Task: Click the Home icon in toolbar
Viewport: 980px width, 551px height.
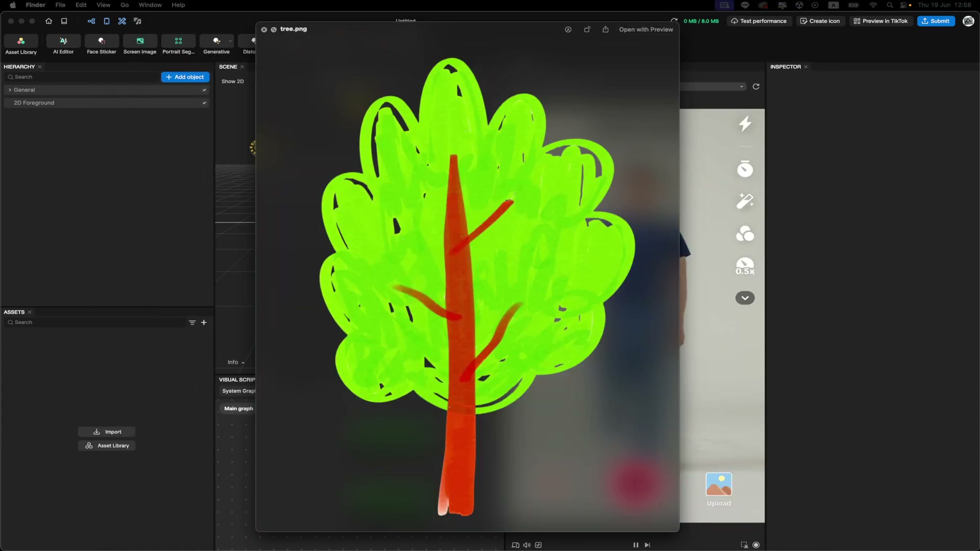Action: tap(48, 21)
